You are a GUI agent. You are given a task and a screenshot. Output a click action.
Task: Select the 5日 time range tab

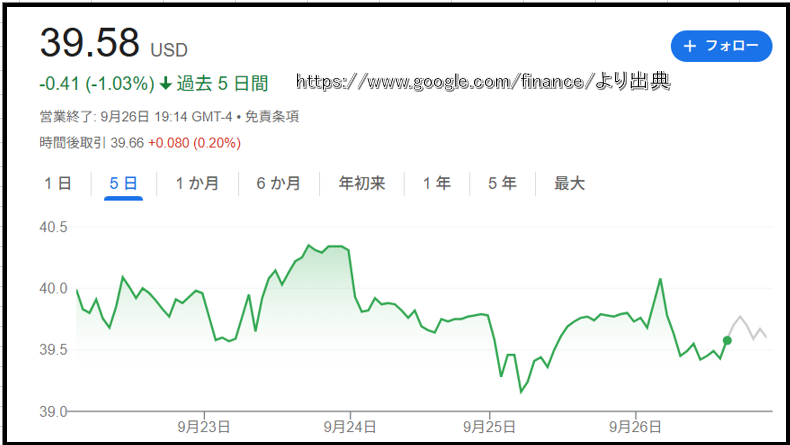123,183
